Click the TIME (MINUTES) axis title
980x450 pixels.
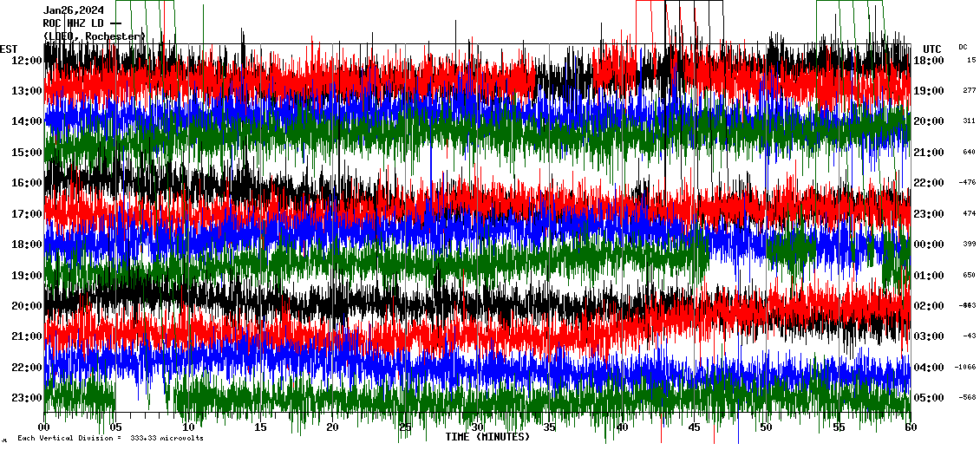pyautogui.click(x=487, y=437)
